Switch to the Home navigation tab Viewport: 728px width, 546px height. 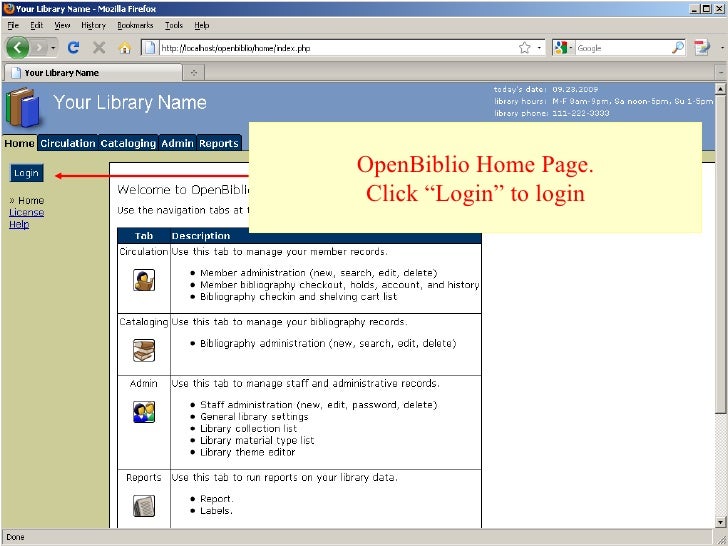19,143
